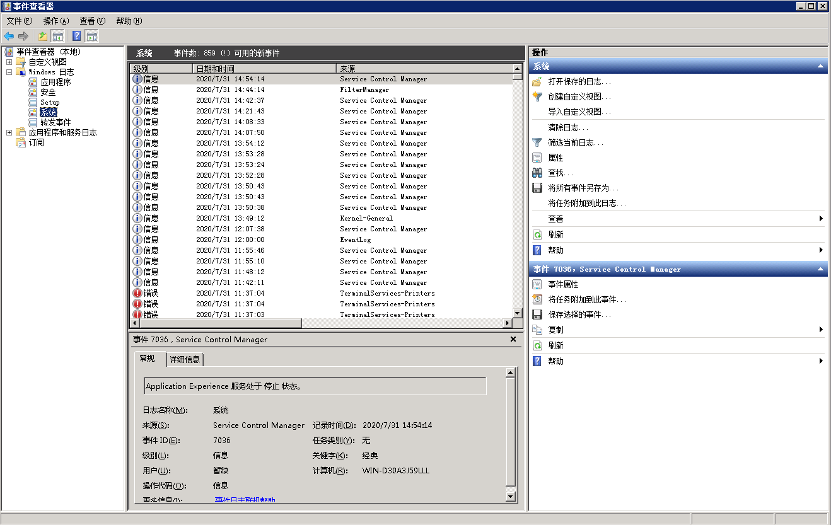
Task: Select the event at 2020/7/31 11:42:11
Action: pos(322,282)
